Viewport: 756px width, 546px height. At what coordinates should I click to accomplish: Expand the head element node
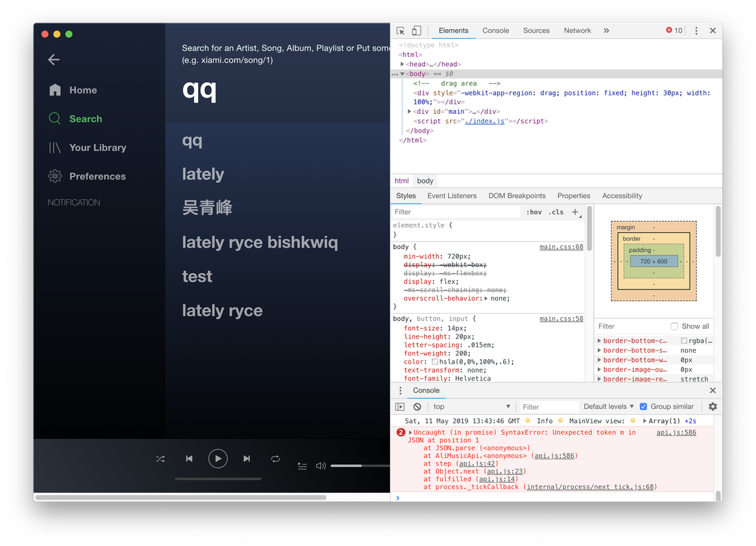pos(402,64)
